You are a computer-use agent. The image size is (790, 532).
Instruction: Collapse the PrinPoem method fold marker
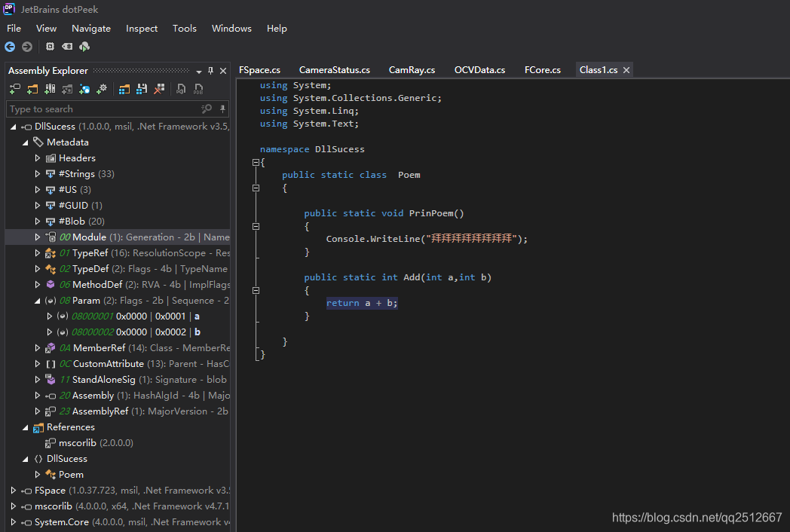(x=256, y=226)
